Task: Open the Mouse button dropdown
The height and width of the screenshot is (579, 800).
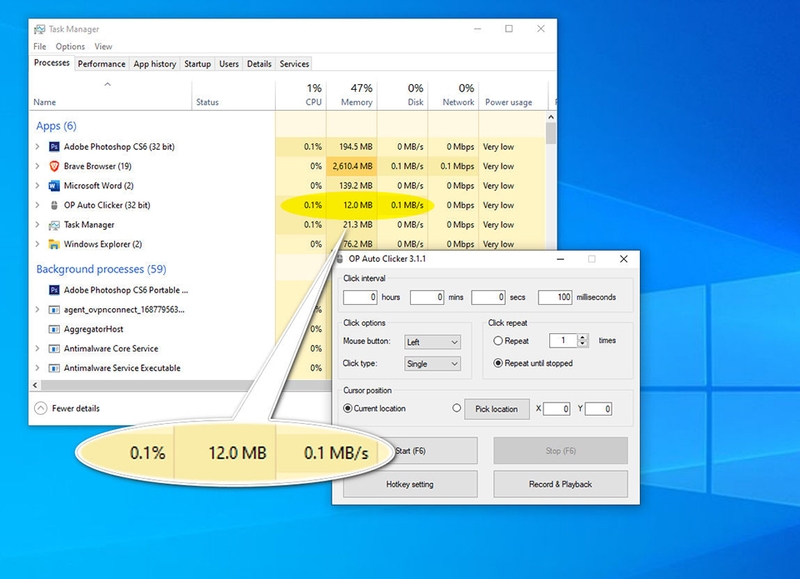Action: pyautogui.click(x=432, y=342)
